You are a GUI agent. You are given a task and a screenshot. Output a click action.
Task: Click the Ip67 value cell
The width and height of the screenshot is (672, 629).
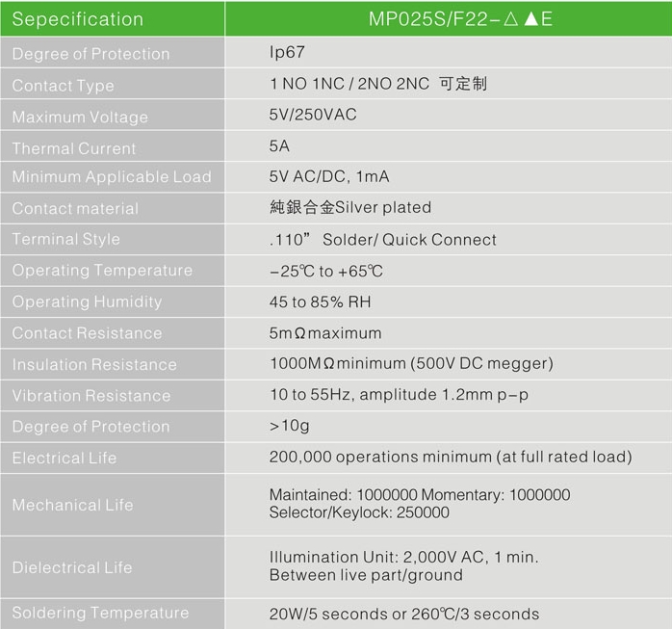(287, 54)
